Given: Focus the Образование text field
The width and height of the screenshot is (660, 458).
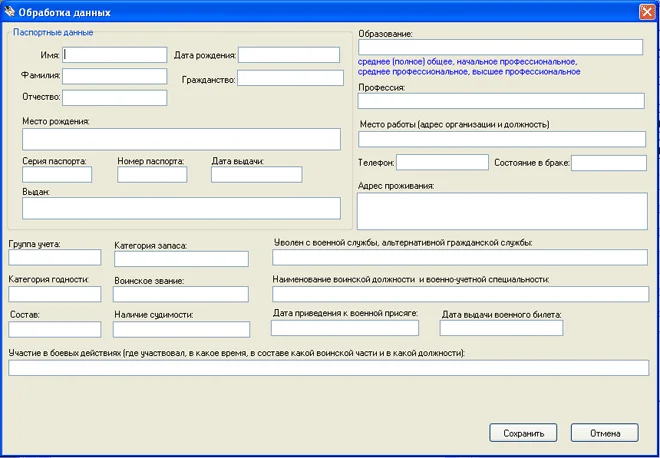Looking at the screenshot, I should click(x=500, y=47).
